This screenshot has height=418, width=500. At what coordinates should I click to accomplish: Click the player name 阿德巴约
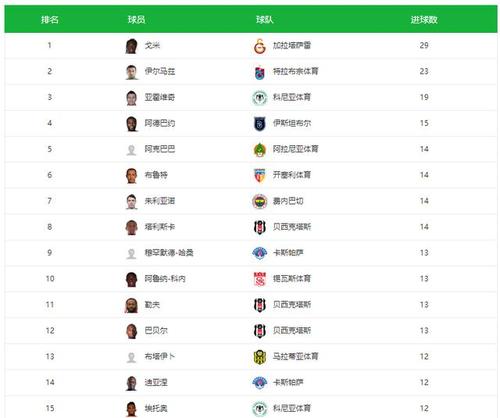(x=160, y=123)
